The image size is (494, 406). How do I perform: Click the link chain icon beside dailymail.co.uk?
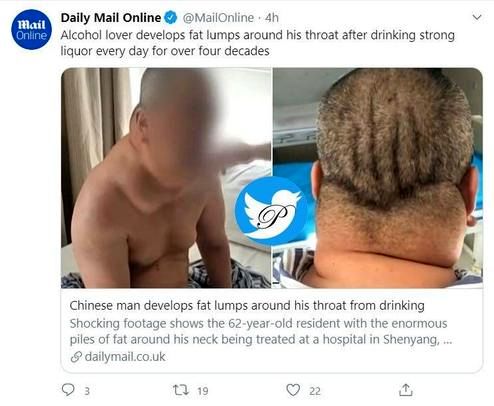click(76, 357)
